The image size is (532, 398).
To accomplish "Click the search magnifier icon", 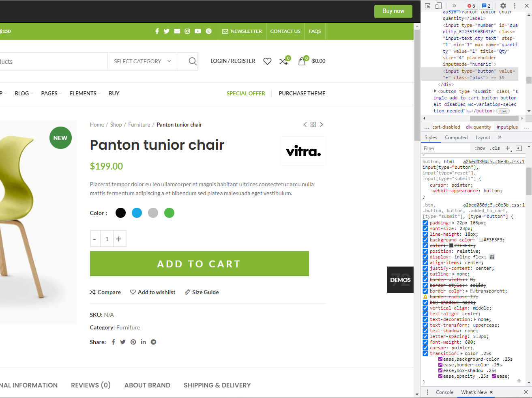I will click(192, 61).
